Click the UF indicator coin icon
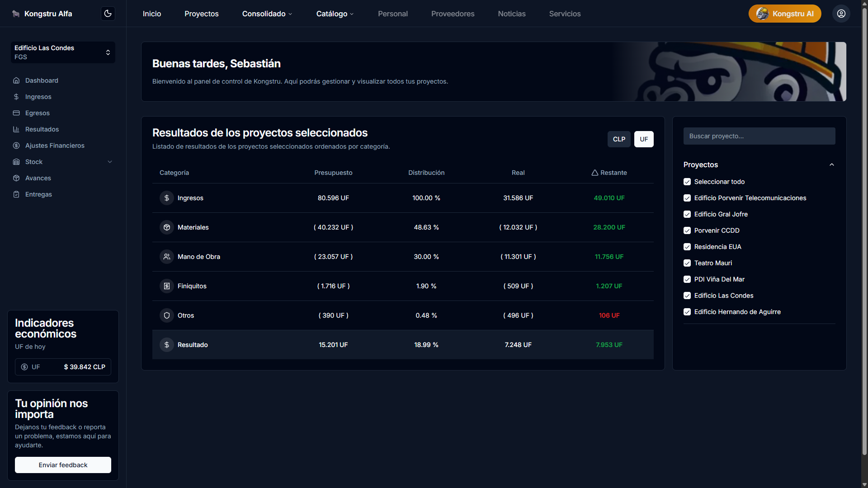The image size is (868, 488). tap(24, 367)
